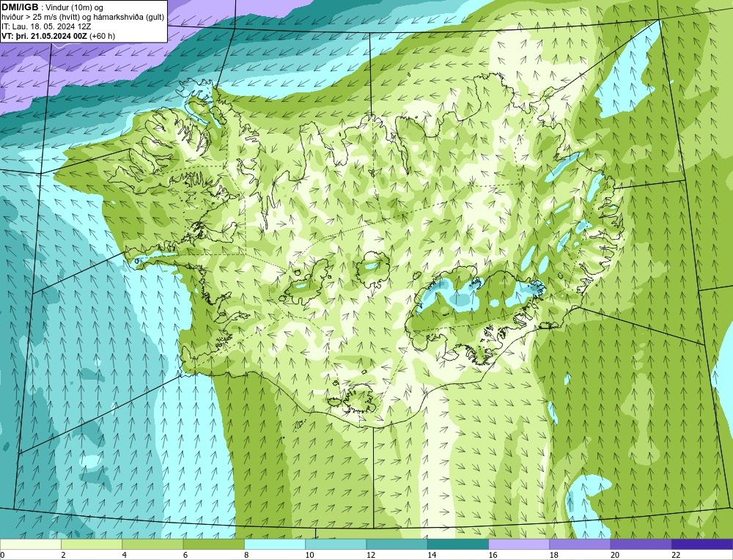Click the above 22 m/s dark indigo legend swatch
This screenshot has width=733, height=560.
pos(702,544)
